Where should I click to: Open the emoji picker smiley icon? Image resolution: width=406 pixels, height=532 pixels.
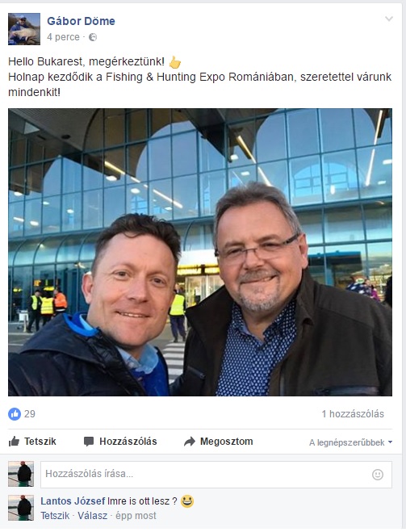click(378, 475)
